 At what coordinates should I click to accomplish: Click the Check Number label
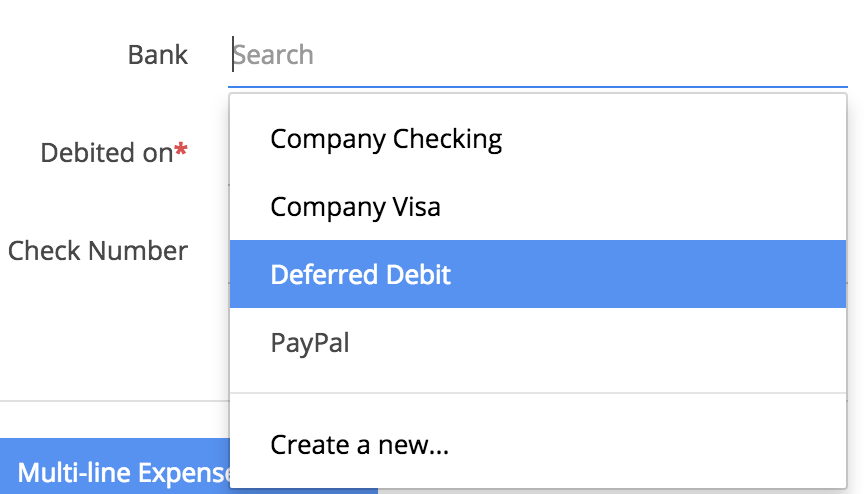(98, 251)
